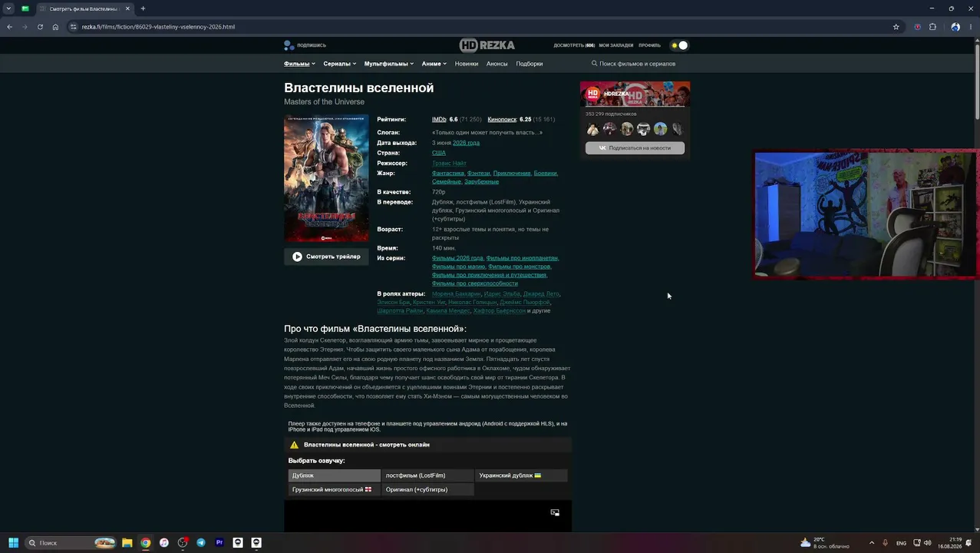Click the movie poster thumbnail
The height and width of the screenshot is (553, 980).
point(326,178)
